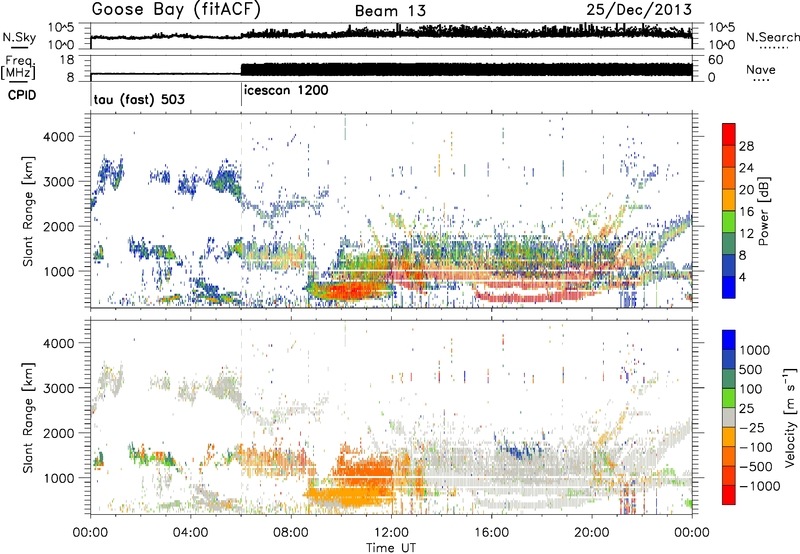Pick the blue top segment of Velocity colorbar
Viewport: 800px width, 554px height.
coord(729,340)
